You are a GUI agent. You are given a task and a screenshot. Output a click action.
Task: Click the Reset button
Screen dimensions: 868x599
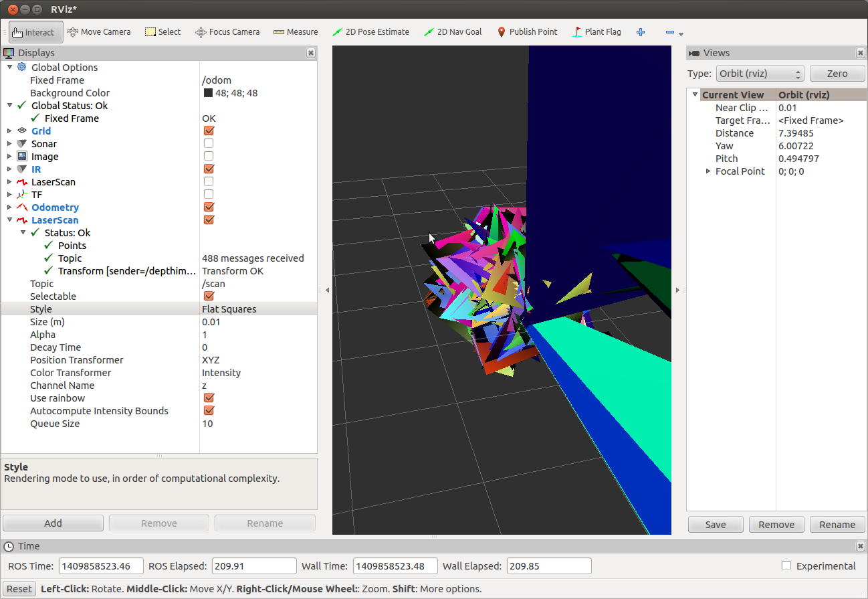pyautogui.click(x=19, y=589)
